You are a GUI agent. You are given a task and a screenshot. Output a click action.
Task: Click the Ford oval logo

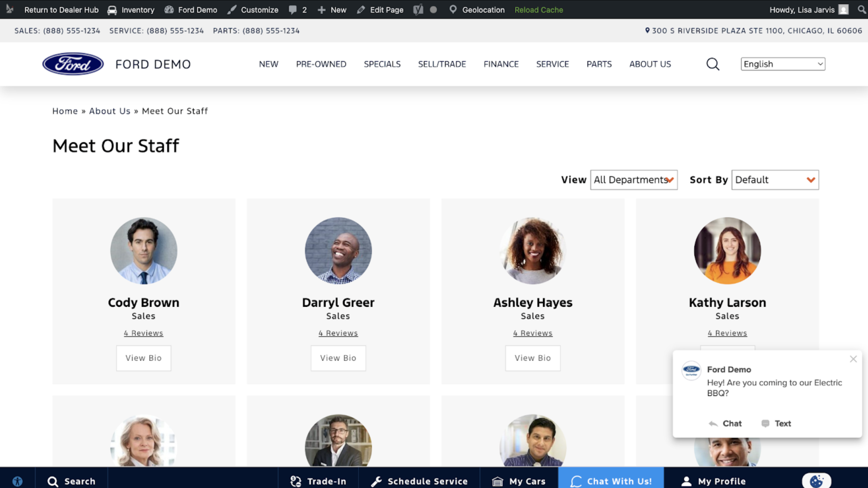click(73, 64)
